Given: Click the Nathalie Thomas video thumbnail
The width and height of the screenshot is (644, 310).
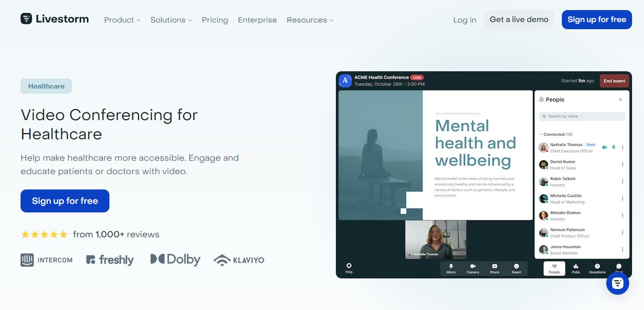Looking at the screenshot, I should 436,240.
